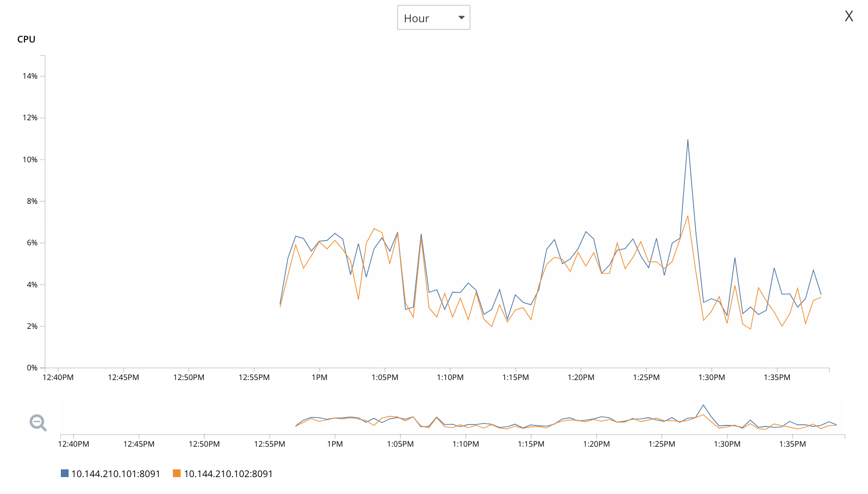This screenshot has height=494, width=868.
Task: Click the CPU chart title
Action: [x=26, y=39]
